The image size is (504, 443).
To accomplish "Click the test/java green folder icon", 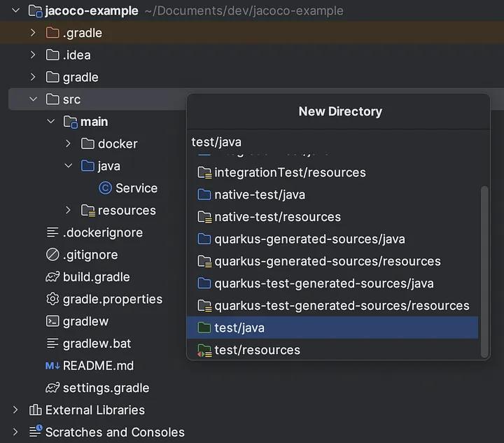I will coord(204,328).
